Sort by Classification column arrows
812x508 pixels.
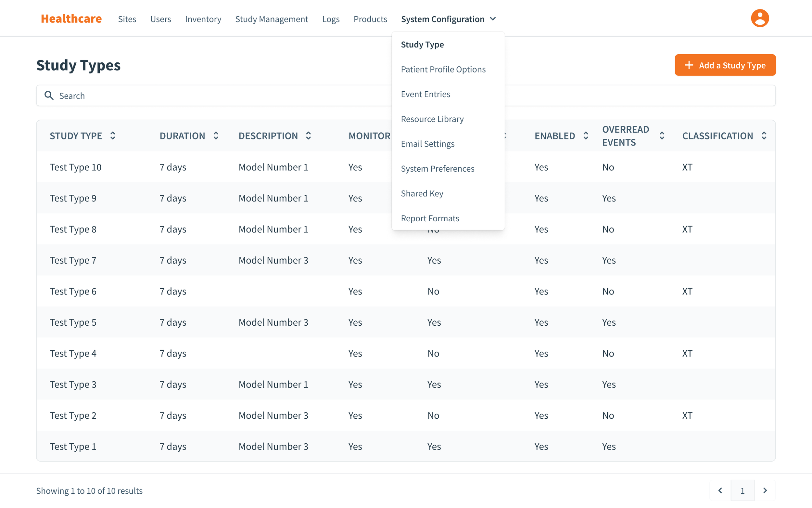click(x=764, y=136)
